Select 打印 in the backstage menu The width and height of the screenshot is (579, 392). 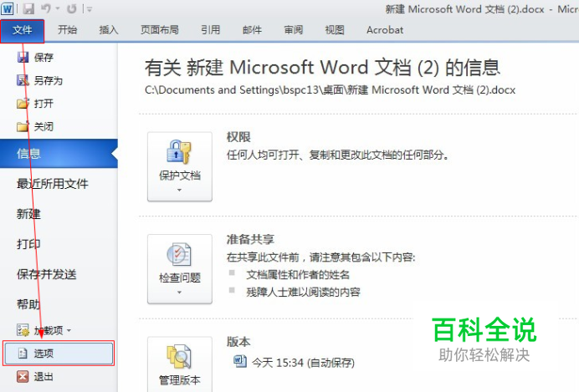tap(28, 244)
